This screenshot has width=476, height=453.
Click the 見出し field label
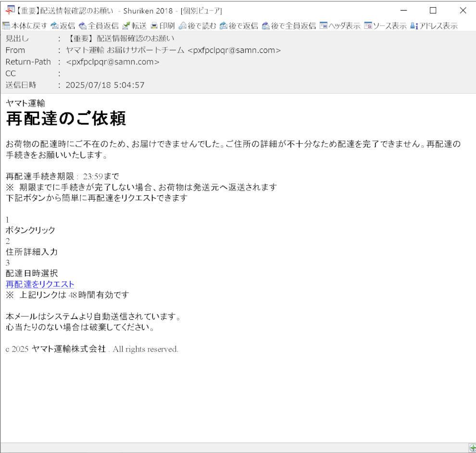click(x=17, y=38)
